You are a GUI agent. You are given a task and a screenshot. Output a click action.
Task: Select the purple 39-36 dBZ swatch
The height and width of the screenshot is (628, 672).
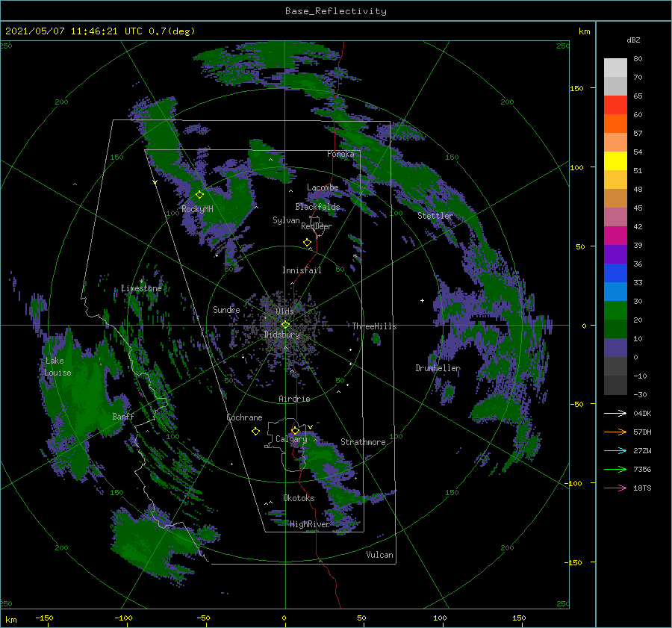(615, 255)
